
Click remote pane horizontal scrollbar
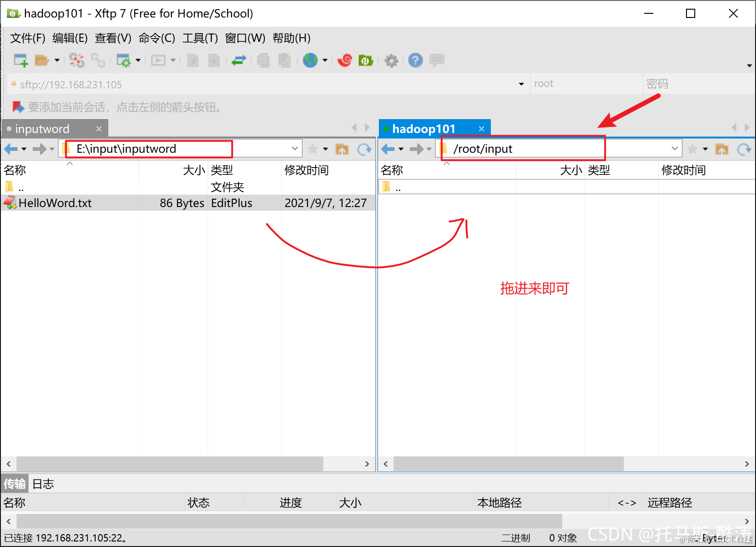point(508,464)
